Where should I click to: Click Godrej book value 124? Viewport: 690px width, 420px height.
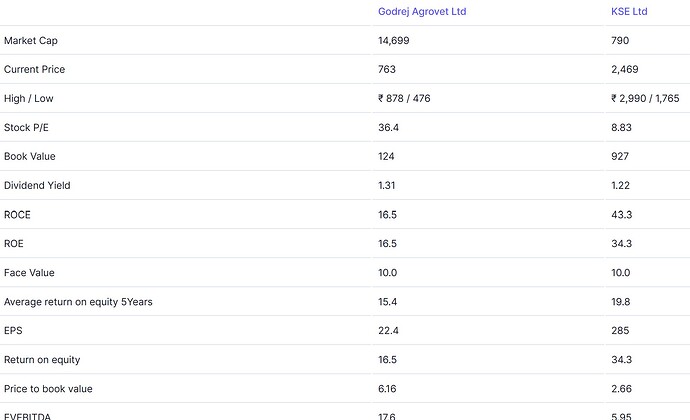point(386,156)
